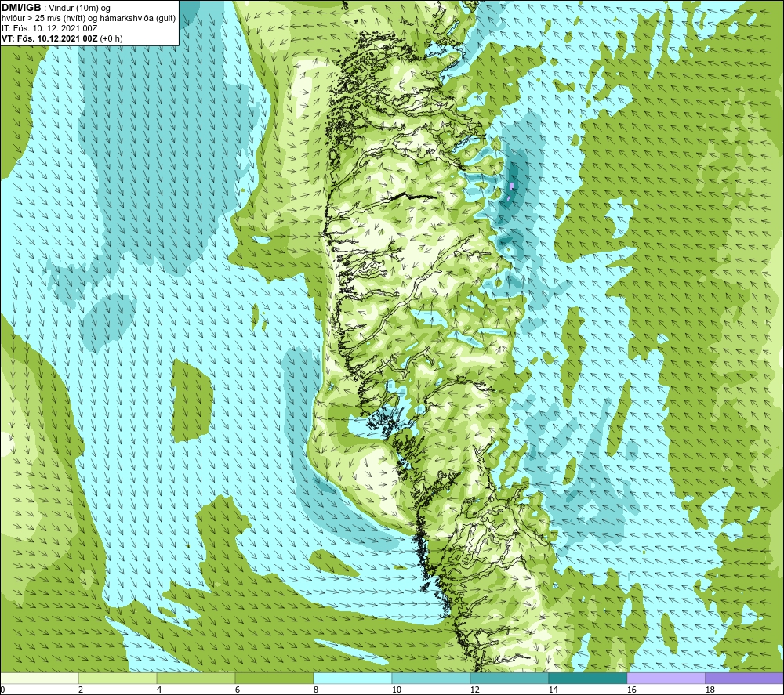
Task: Click the 'hviður > 25 m/s (hvítt)' text line
Action: click(x=89, y=18)
